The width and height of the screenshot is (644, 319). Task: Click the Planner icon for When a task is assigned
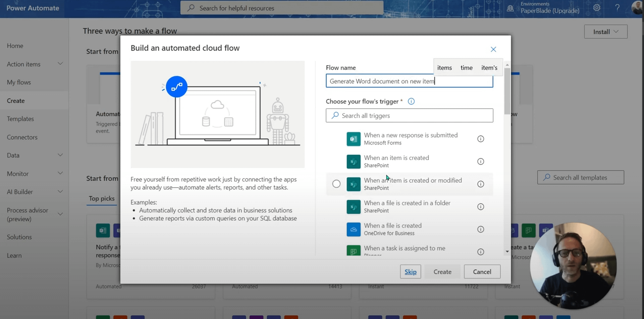click(353, 251)
